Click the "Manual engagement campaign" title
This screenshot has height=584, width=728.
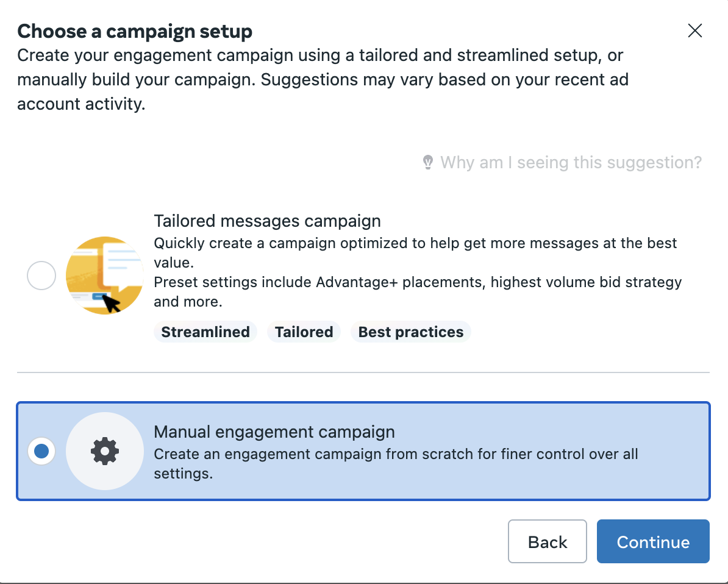tap(274, 432)
